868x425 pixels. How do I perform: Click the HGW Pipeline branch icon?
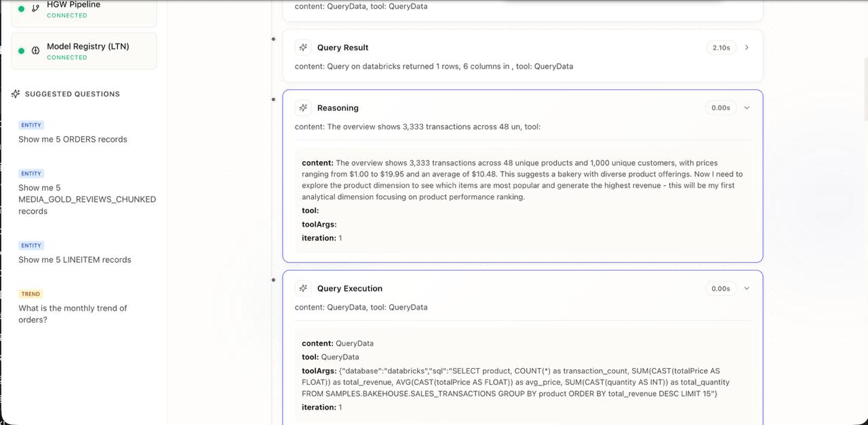click(x=36, y=8)
